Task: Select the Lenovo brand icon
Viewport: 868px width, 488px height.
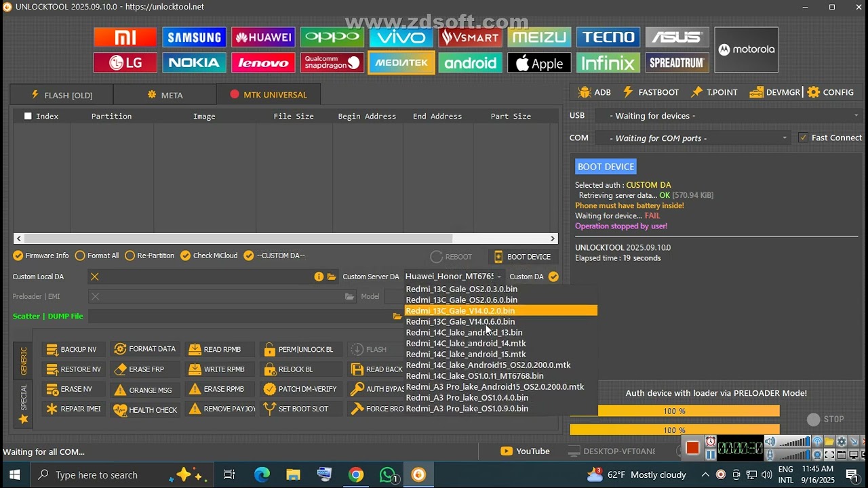Action: pyautogui.click(x=263, y=63)
